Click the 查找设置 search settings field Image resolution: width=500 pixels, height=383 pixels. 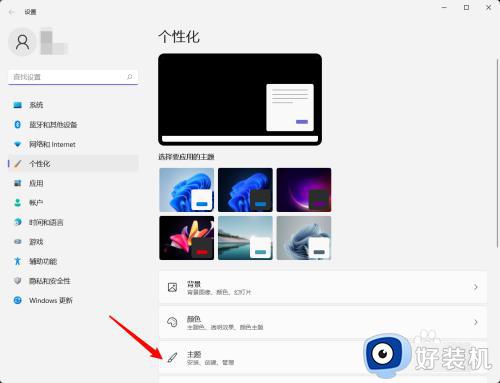pos(73,77)
